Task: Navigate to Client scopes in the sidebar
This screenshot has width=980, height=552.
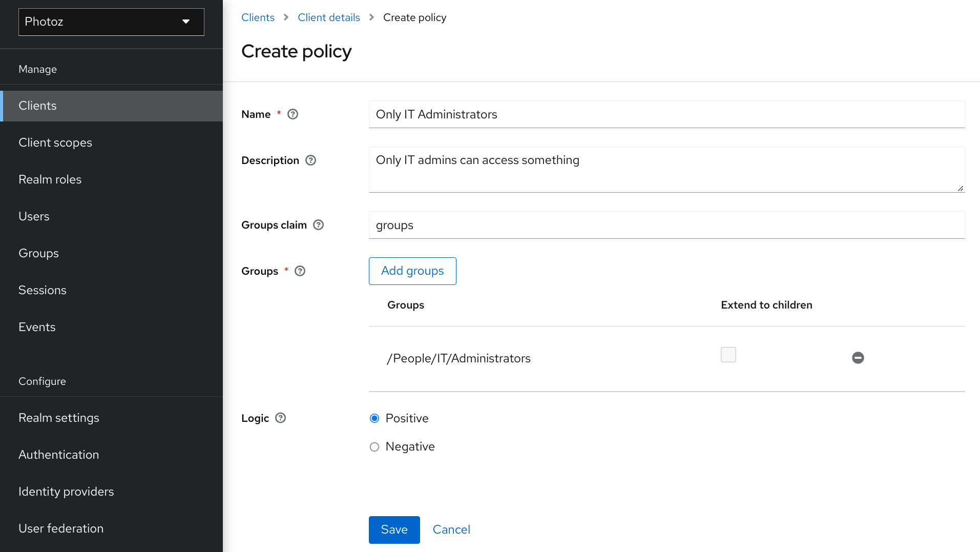Action: tap(55, 142)
